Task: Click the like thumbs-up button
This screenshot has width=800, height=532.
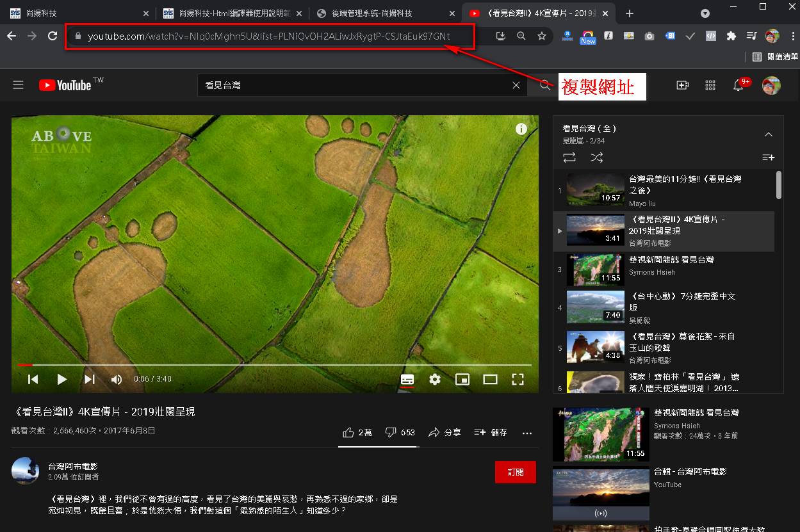Action: click(x=357, y=433)
